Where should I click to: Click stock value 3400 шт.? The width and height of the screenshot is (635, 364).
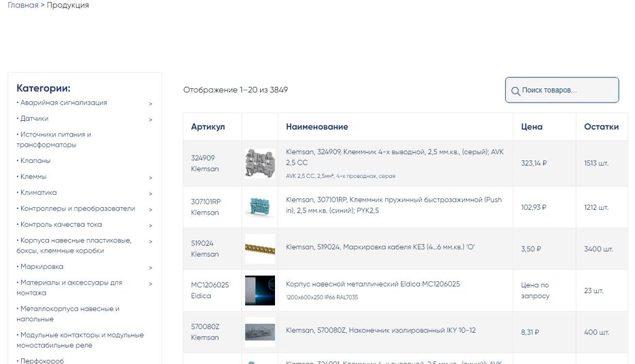(x=598, y=249)
